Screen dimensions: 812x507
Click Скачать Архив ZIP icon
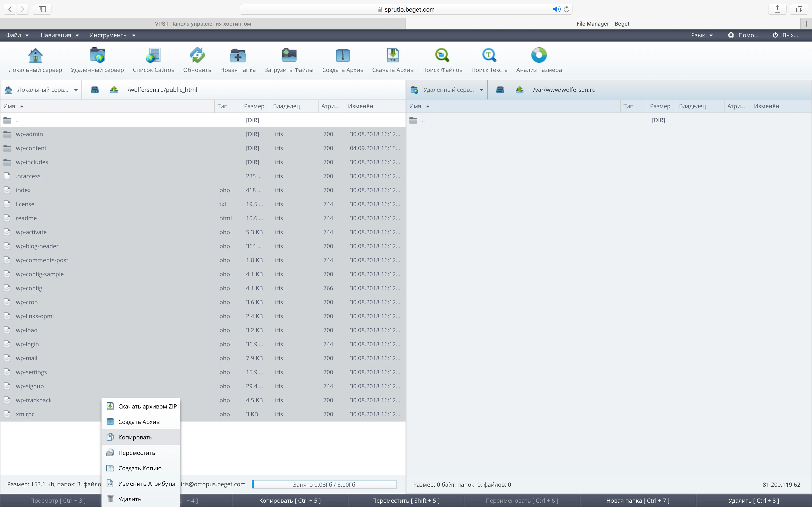pyautogui.click(x=392, y=56)
